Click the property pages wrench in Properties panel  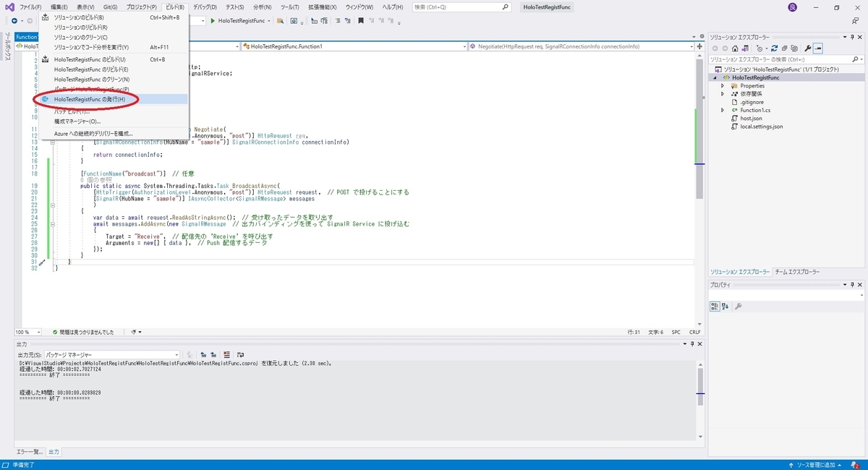pyautogui.click(x=739, y=307)
